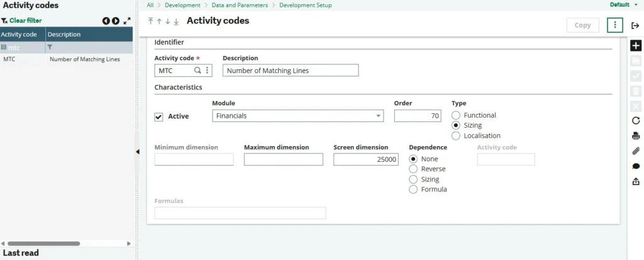Image resolution: width=644 pixels, height=260 pixels.
Task: Click the Order field showing 70
Action: pos(418,116)
